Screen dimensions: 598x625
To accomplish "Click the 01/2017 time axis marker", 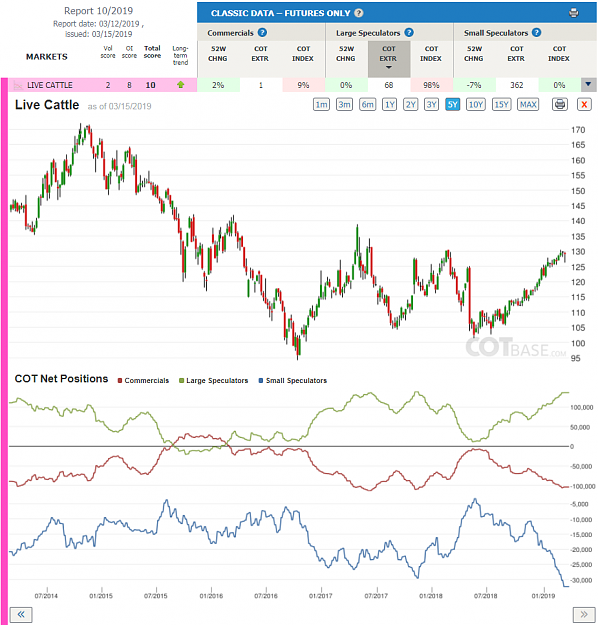I will [320, 596].
